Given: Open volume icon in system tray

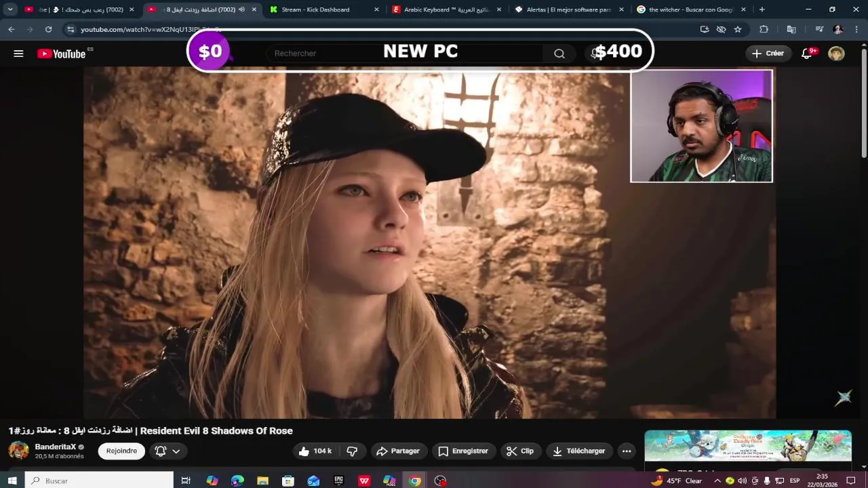Looking at the screenshot, I should pyautogui.click(x=742, y=481).
